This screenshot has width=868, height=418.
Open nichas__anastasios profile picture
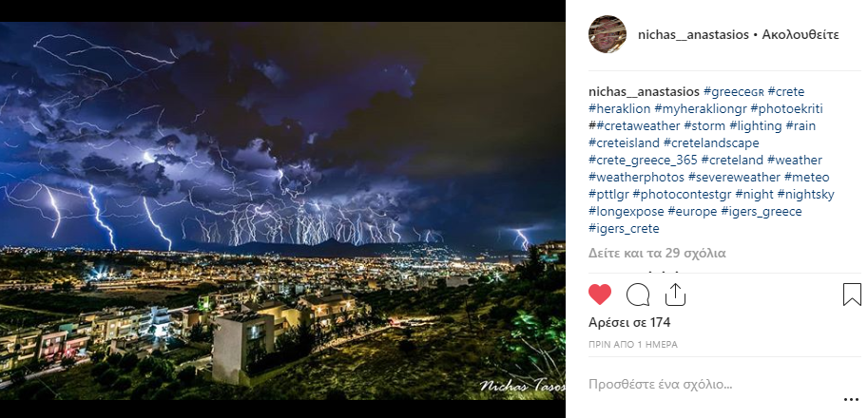tap(608, 34)
